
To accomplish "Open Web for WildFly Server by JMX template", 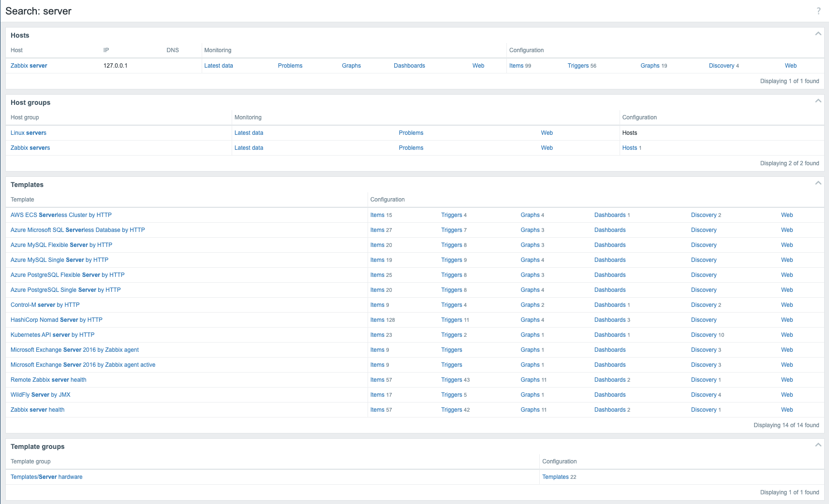I will pyautogui.click(x=787, y=395).
